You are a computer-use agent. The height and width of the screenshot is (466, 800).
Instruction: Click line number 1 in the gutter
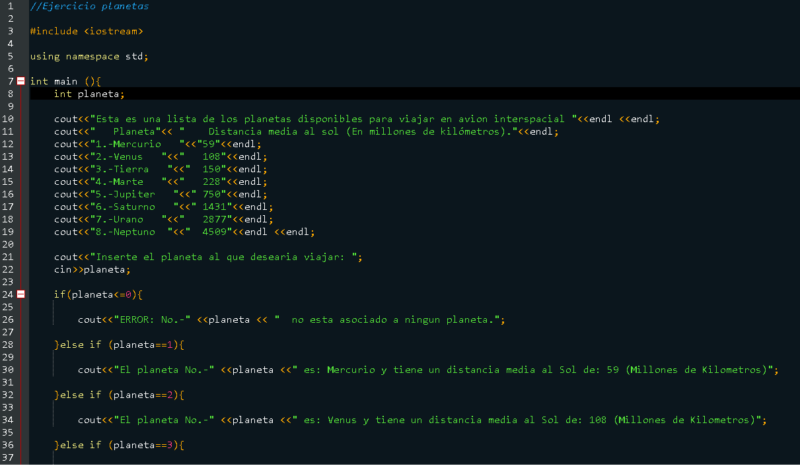[9, 6]
